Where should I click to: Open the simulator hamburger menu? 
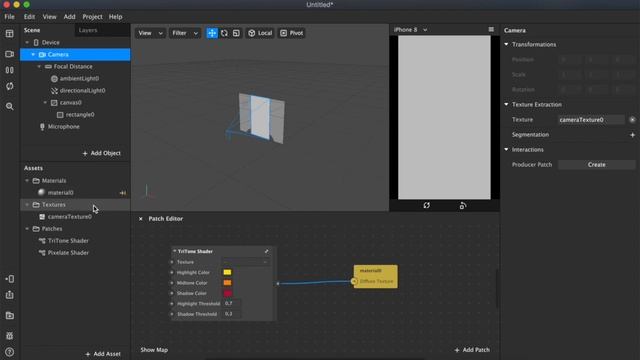pyautogui.click(x=491, y=29)
